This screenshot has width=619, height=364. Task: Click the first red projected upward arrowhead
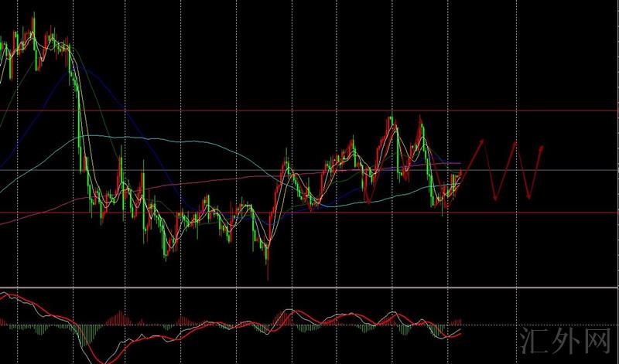[481, 141]
